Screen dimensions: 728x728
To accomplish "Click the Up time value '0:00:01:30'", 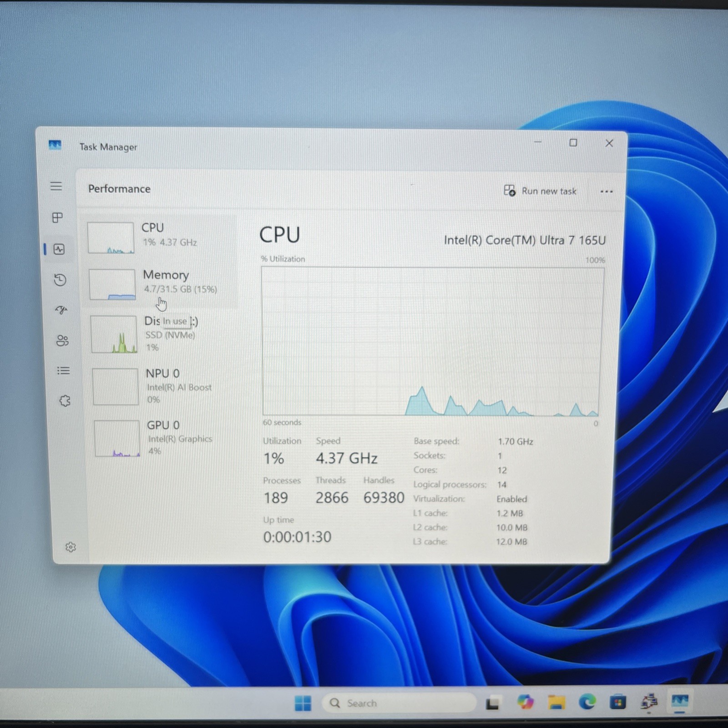I will click(297, 537).
